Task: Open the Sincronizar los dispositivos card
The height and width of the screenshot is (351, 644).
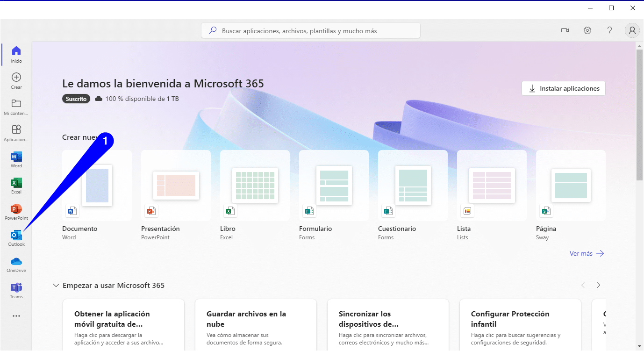Action: point(388,325)
